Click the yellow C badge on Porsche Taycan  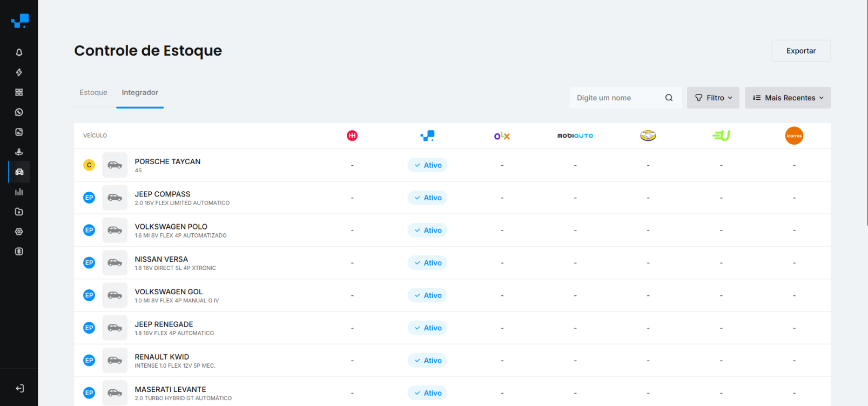coord(89,165)
